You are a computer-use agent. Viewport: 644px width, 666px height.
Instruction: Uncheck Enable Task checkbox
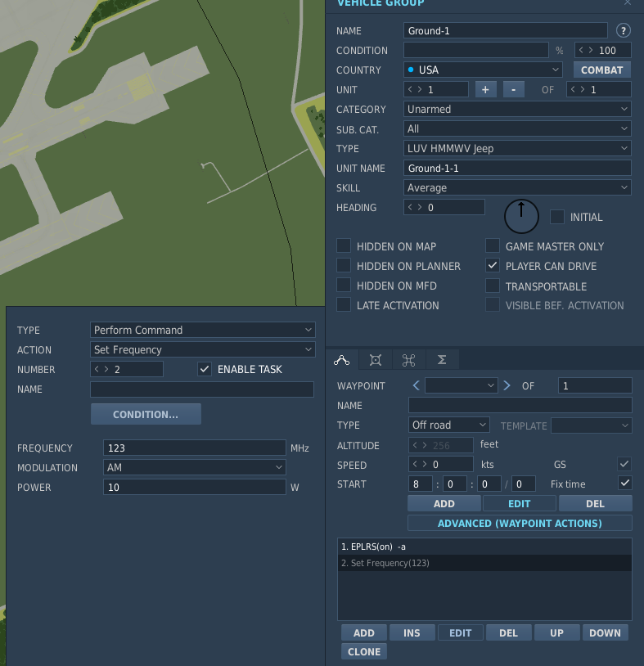(205, 369)
